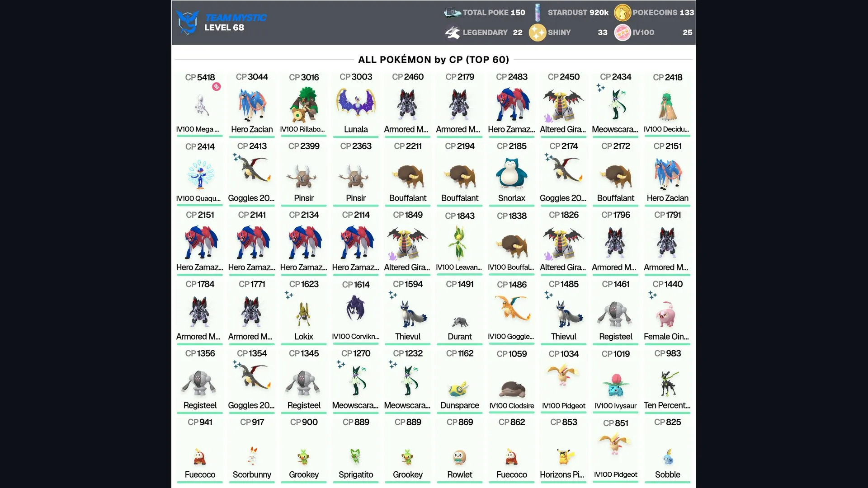Select the Lokix CP 1623 sprite
This screenshot has width=868, height=488.
point(304,314)
